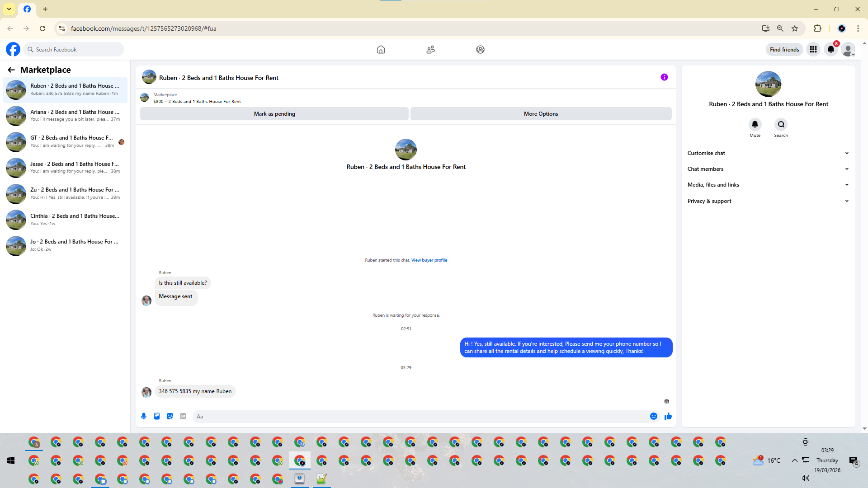Send a thumbs-up like
The width and height of the screenshot is (868, 488).
tap(668, 416)
